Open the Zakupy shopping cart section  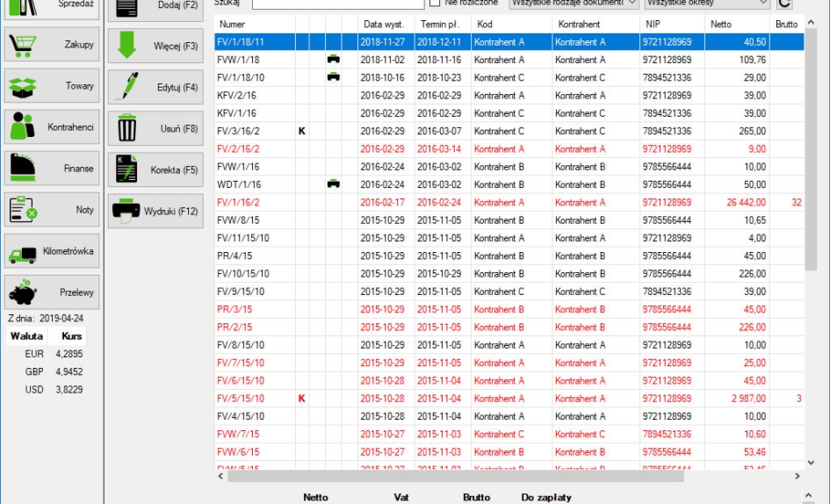[52, 45]
